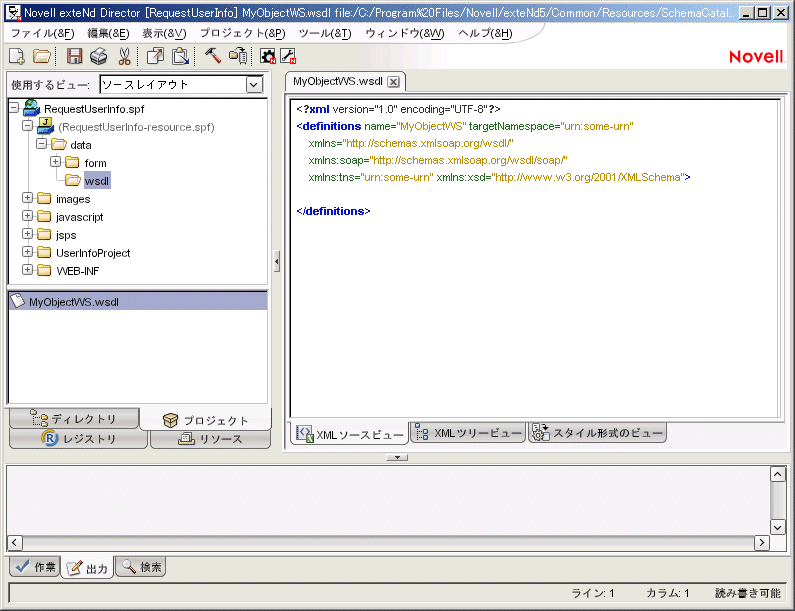Expand the form folder

pyautogui.click(x=56, y=162)
